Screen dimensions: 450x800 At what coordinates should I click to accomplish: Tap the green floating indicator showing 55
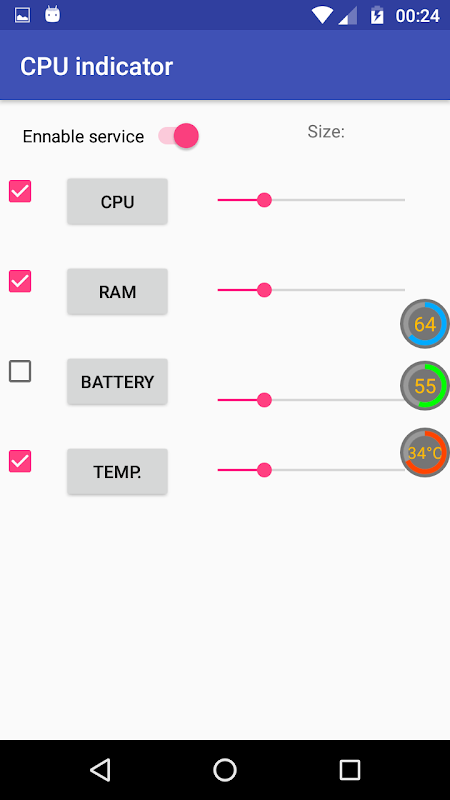point(424,386)
